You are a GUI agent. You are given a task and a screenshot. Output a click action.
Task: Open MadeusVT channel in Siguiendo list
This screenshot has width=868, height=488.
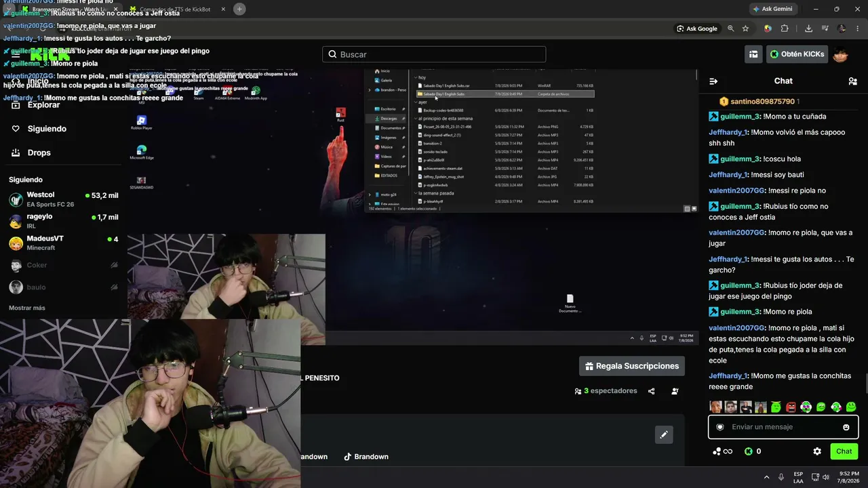click(63, 243)
